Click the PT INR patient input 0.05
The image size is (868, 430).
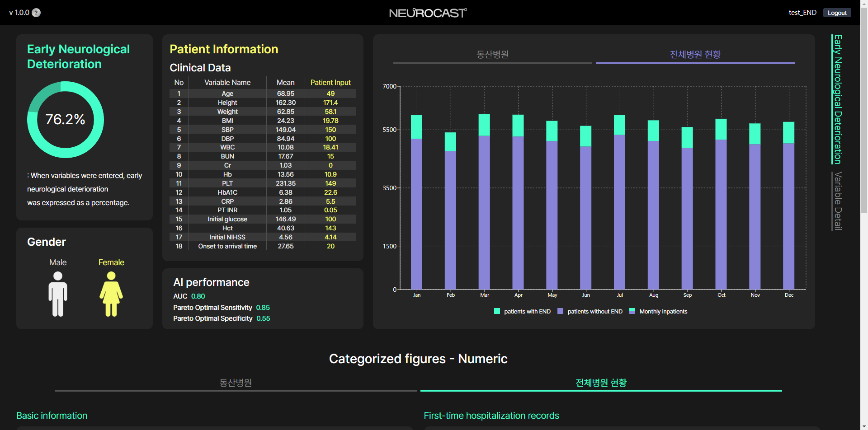tap(330, 210)
